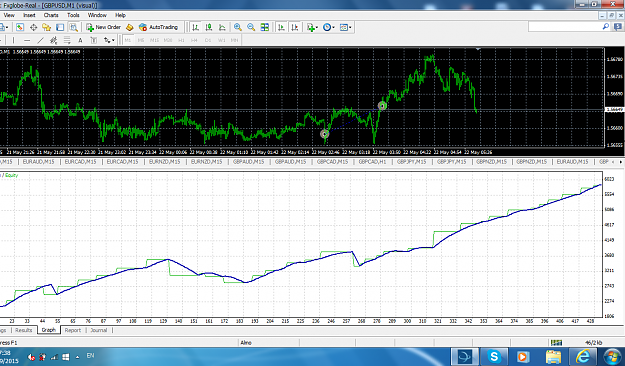625x366 pixels.
Task: Switch to tester Report tab
Action: tap(73, 330)
